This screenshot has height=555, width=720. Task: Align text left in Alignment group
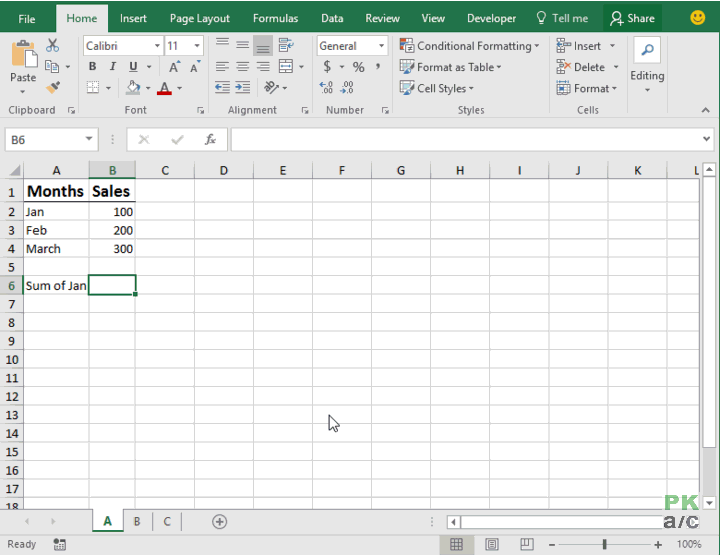tap(222, 67)
